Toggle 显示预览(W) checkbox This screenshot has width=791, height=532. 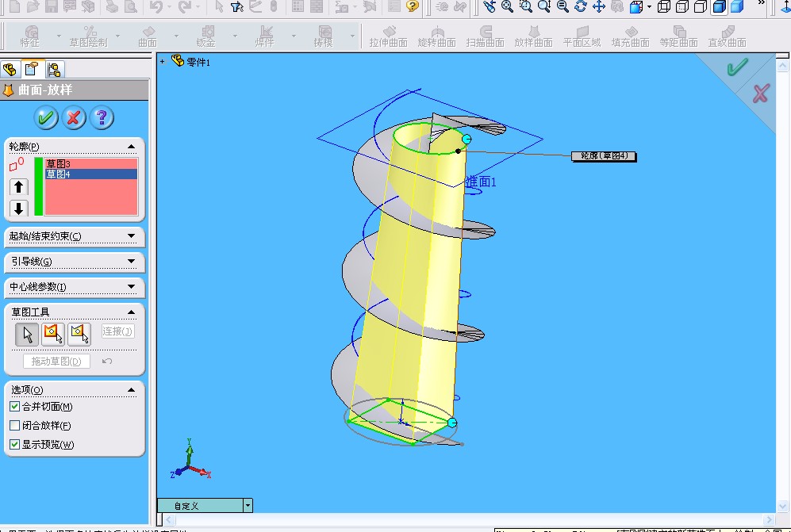click(14, 444)
